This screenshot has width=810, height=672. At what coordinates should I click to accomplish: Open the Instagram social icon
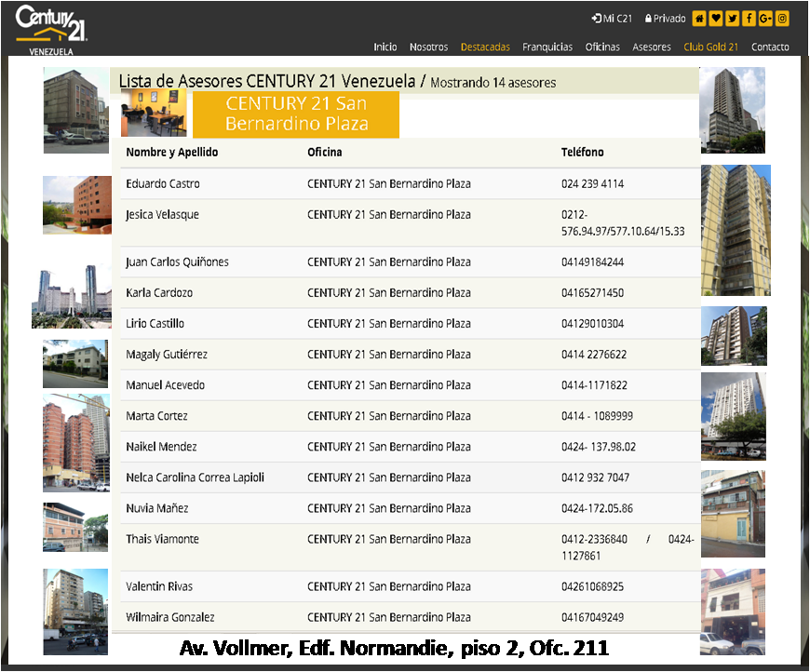(x=782, y=19)
